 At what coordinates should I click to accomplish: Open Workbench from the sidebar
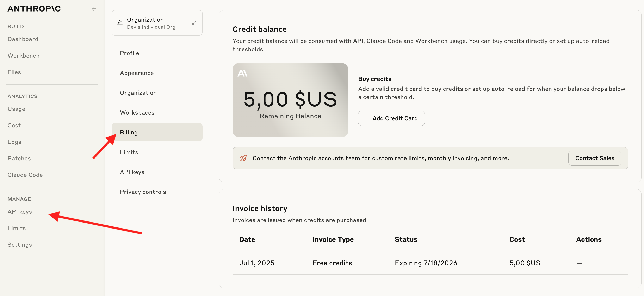(x=24, y=56)
